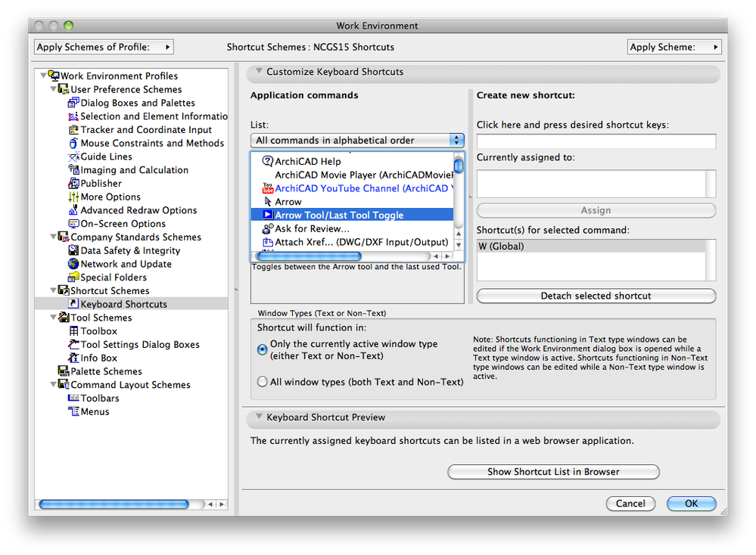Collapse Tool Schemes tree node
Screen dimensions: 756x555
(x=53, y=318)
